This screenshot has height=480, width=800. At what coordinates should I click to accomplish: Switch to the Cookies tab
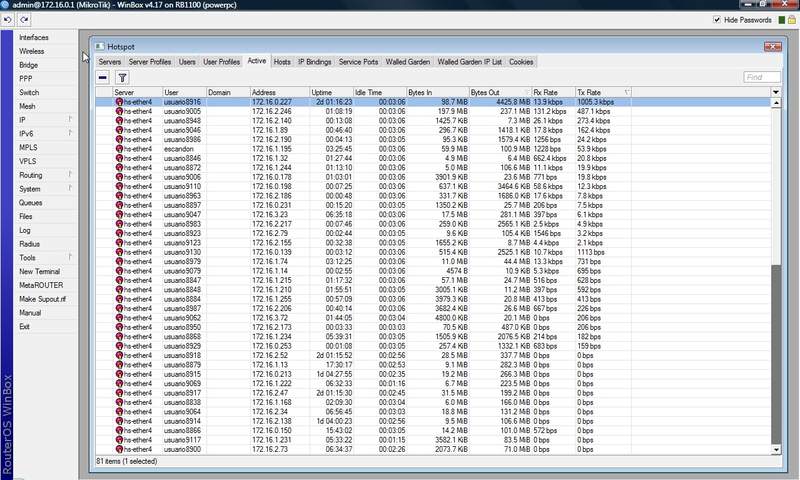click(x=521, y=62)
